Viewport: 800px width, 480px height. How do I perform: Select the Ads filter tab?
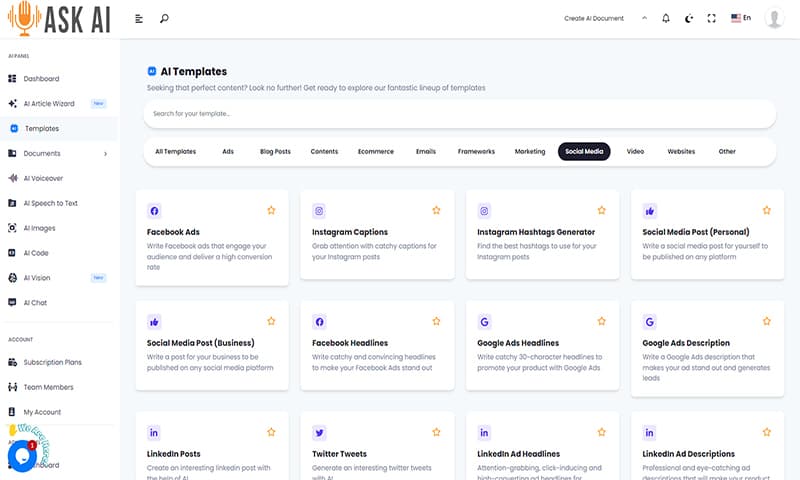tap(228, 151)
